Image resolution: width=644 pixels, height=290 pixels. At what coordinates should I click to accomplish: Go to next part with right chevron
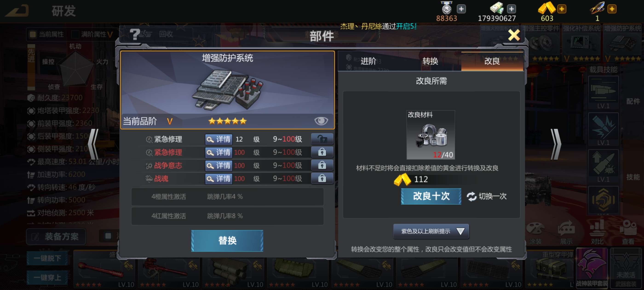[556, 144]
